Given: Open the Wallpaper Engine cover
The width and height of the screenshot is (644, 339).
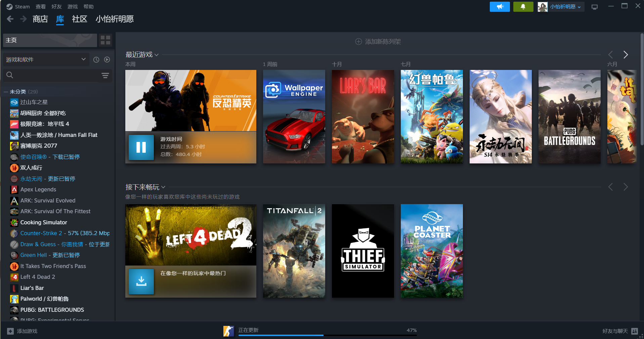Looking at the screenshot, I should coord(294,117).
